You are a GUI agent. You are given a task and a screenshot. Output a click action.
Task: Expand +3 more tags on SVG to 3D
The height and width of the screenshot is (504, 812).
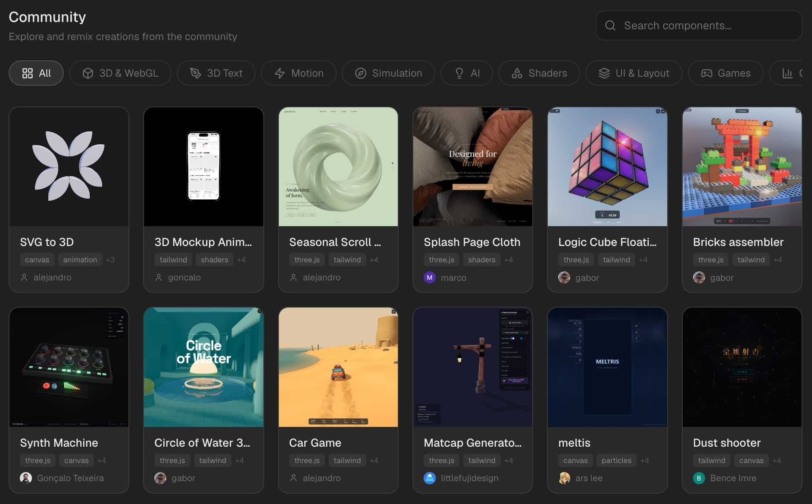point(110,260)
